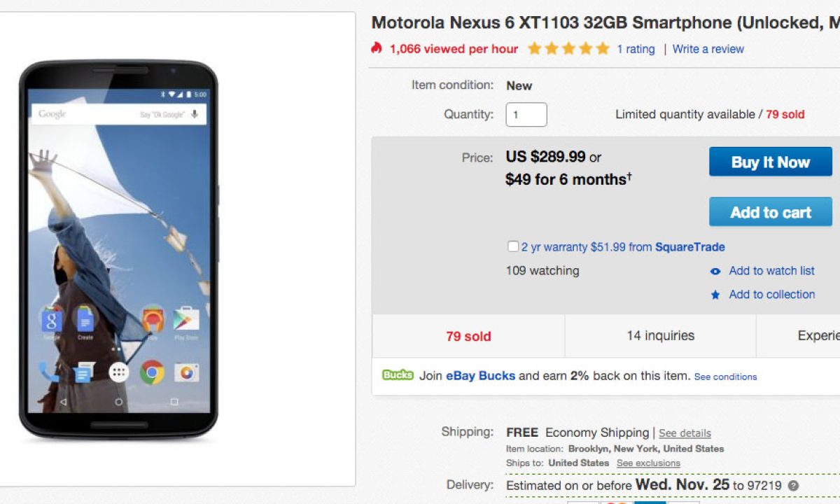Click the five-star rating icons
The height and width of the screenshot is (504, 840).
pyautogui.click(x=568, y=49)
